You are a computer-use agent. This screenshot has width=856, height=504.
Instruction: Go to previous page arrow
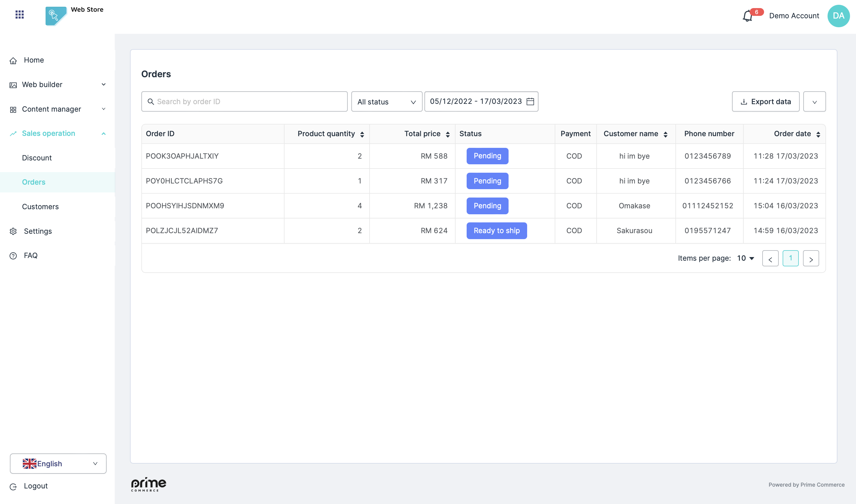coord(770,259)
